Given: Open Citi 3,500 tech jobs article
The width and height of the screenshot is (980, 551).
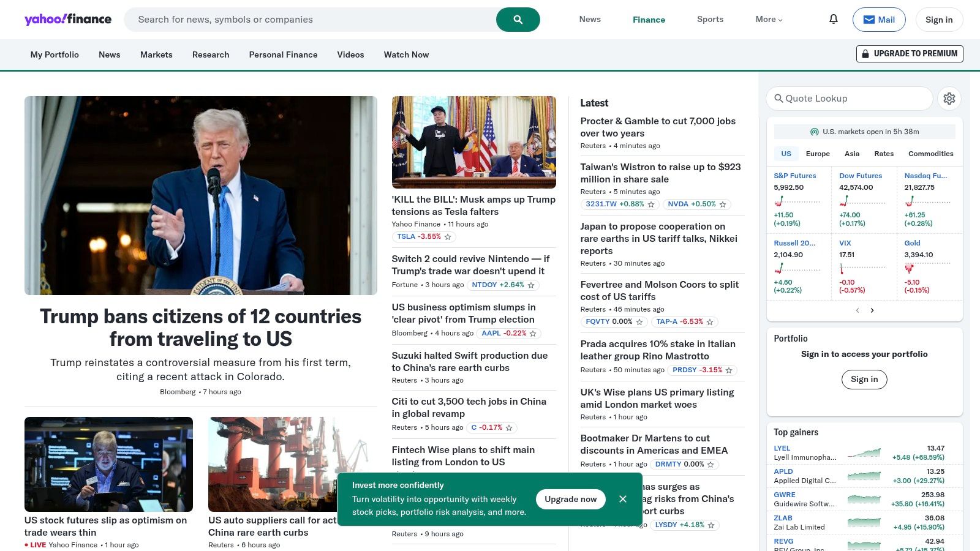Looking at the screenshot, I should pyautogui.click(x=469, y=408).
